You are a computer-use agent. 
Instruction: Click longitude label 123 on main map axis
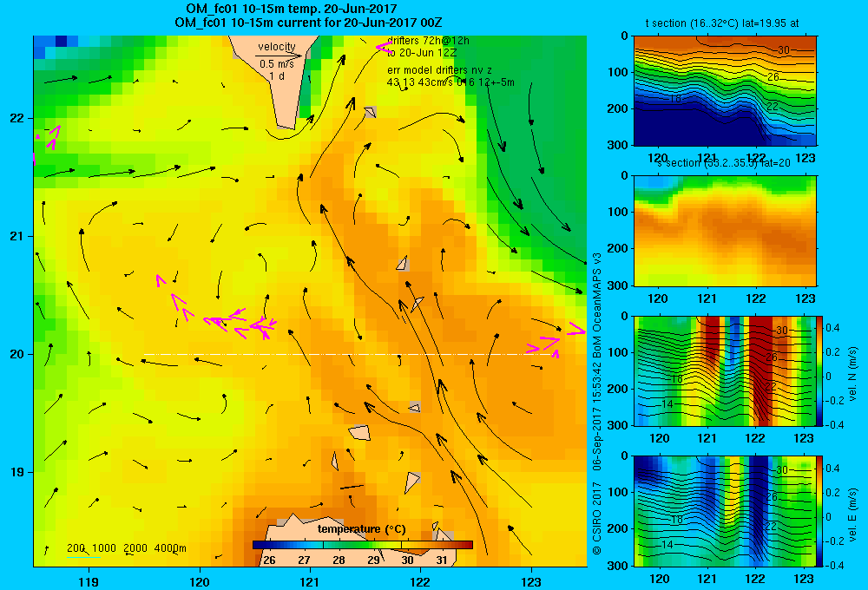coord(531,582)
